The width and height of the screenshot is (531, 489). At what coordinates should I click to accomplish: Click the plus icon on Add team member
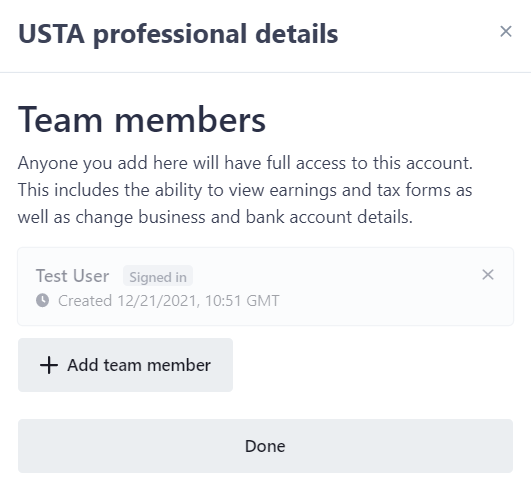pyautogui.click(x=49, y=365)
